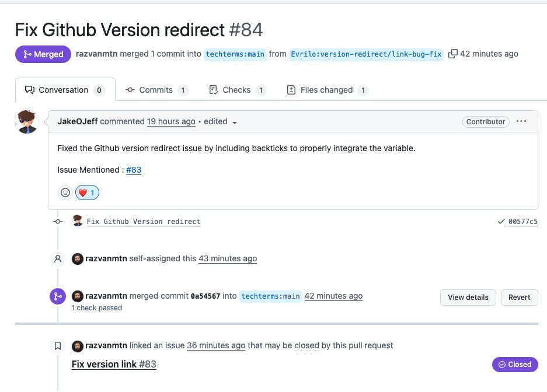Switch to Files changed tab
Image resolution: width=547 pixels, height=392 pixels.
[327, 90]
